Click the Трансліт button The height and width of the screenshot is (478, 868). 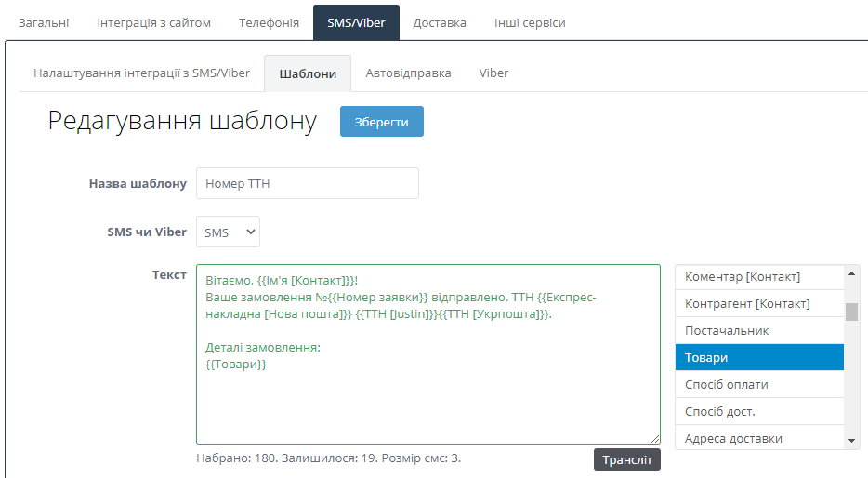coord(627,459)
